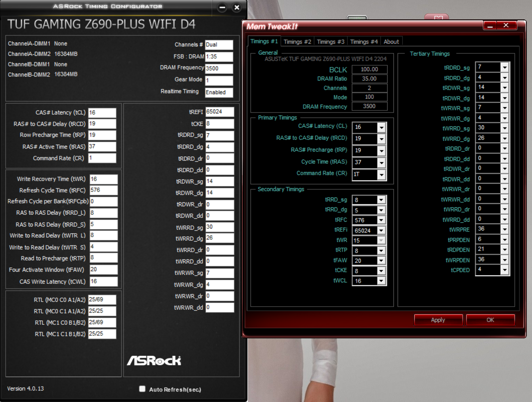Close the Mem TweakIt window
Viewport: 532px width, 402px height.
(x=506, y=25)
